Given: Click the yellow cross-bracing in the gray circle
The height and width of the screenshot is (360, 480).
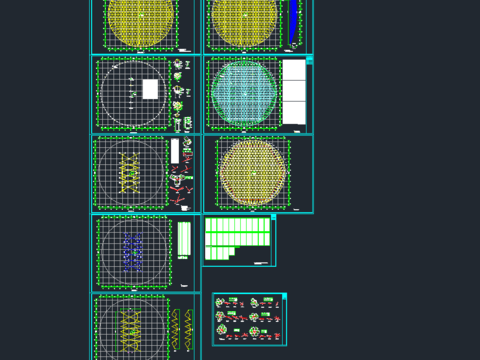Looking at the screenshot, I should pyautogui.click(x=130, y=173).
